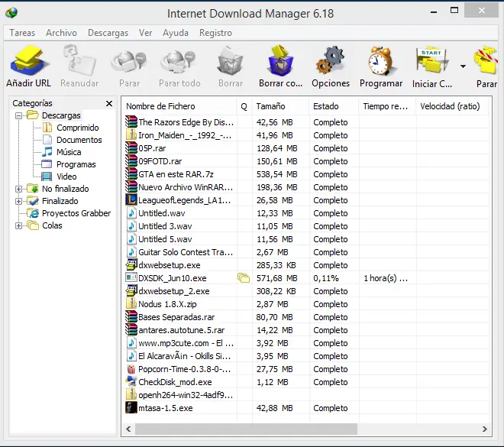Select GTA en este RAR.7z row
This screenshot has height=447, width=504.
(307, 174)
